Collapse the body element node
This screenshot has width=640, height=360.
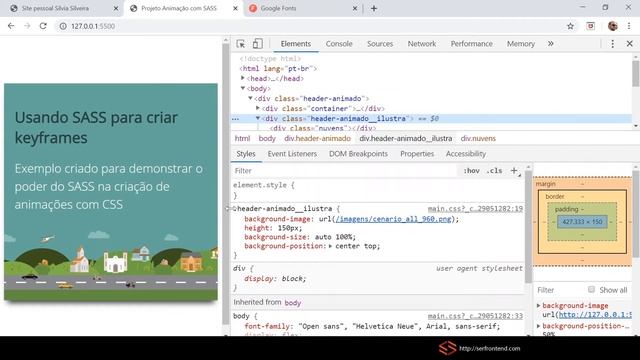pyautogui.click(x=242, y=88)
